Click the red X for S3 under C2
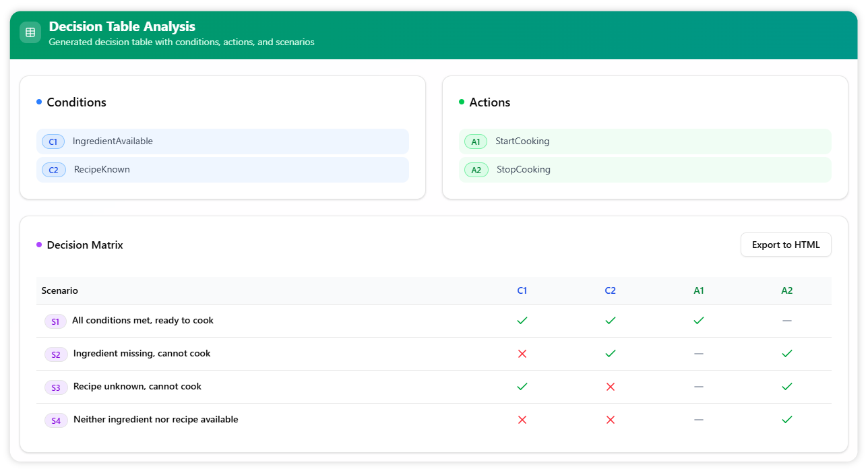868x473 pixels. tap(610, 387)
